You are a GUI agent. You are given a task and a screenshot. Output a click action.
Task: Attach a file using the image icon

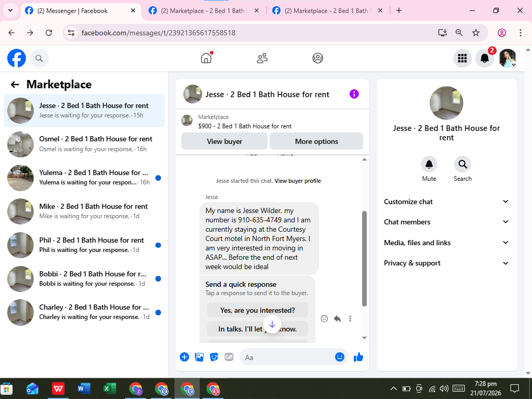pyautogui.click(x=199, y=357)
